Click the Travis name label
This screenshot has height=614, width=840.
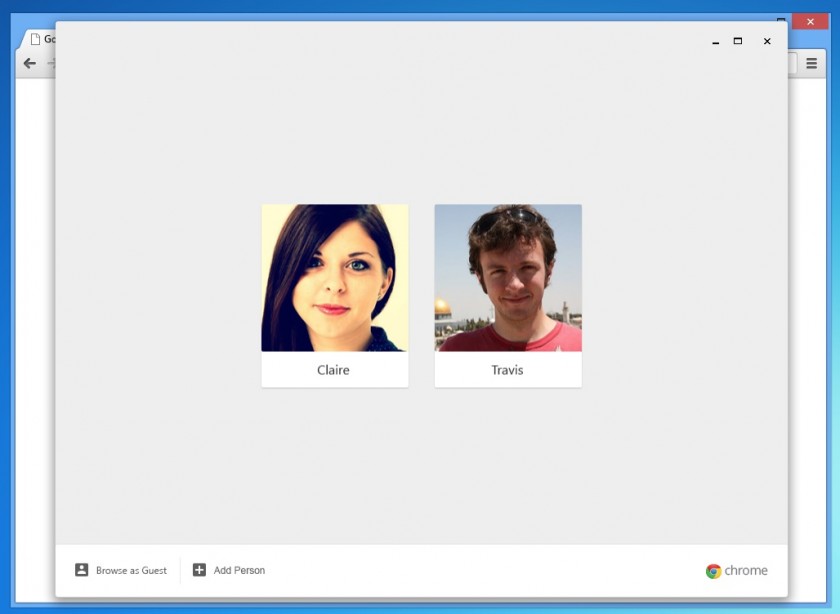(x=508, y=370)
